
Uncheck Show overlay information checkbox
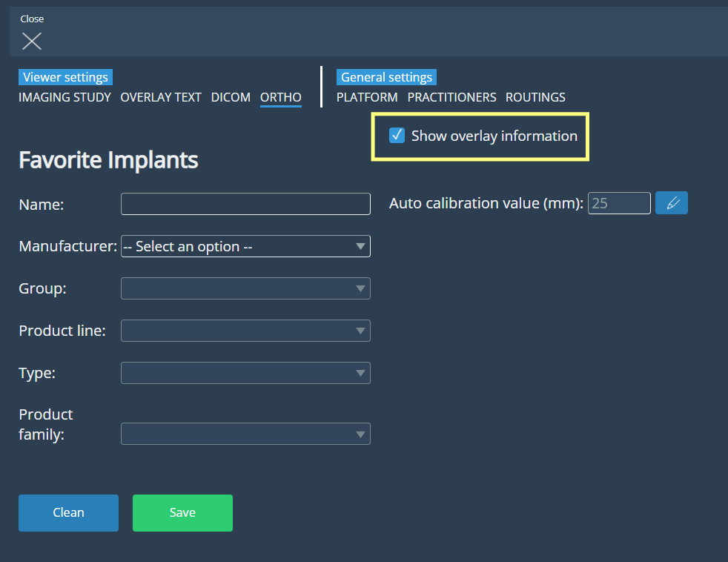pos(397,135)
